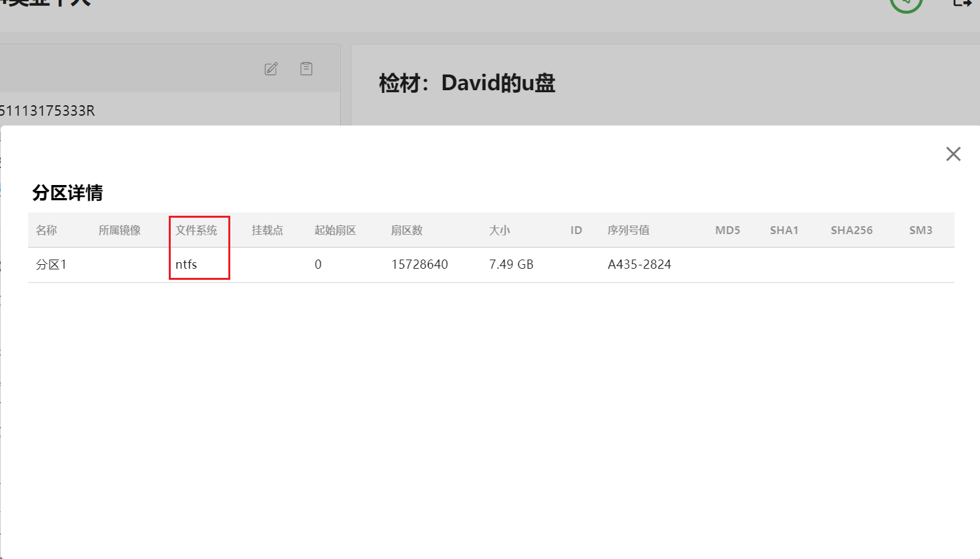The width and height of the screenshot is (980, 559).
Task: Click the SM3 column header
Action: [x=920, y=230]
